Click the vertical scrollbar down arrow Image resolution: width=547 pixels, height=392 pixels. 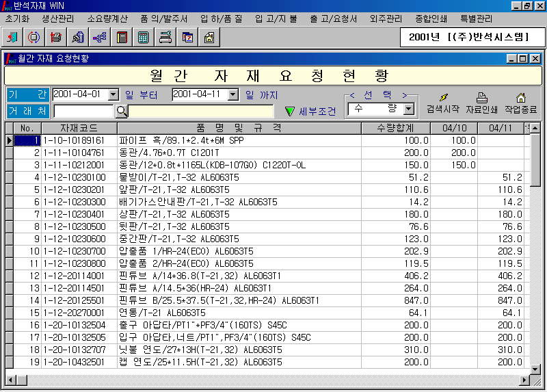click(x=536, y=368)
